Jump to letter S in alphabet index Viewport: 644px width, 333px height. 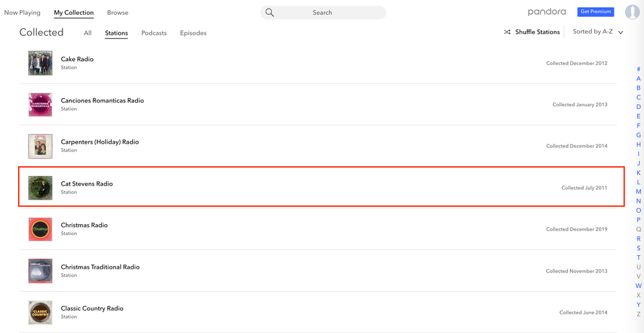coord(638,248)
